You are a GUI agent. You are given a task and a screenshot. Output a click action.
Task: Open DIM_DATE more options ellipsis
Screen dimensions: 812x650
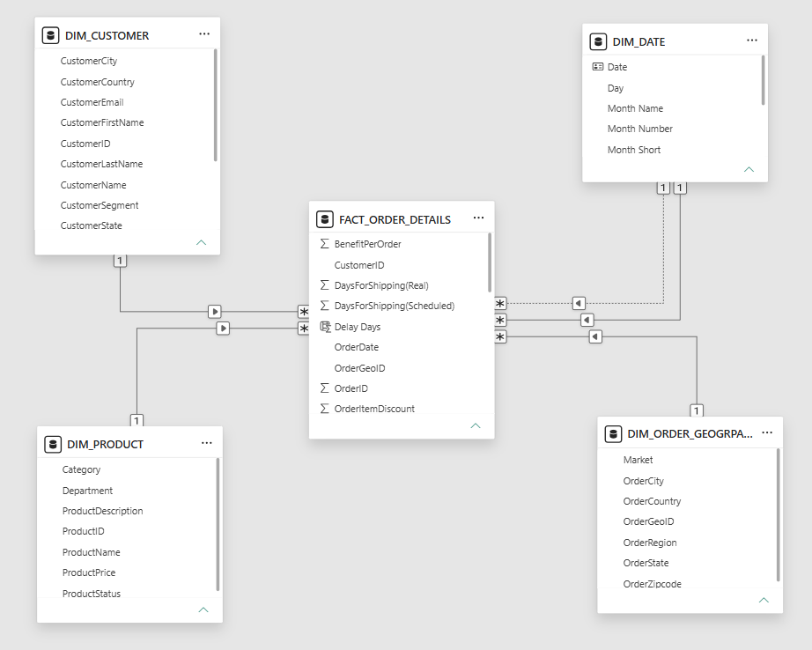[x=752, y=41]
